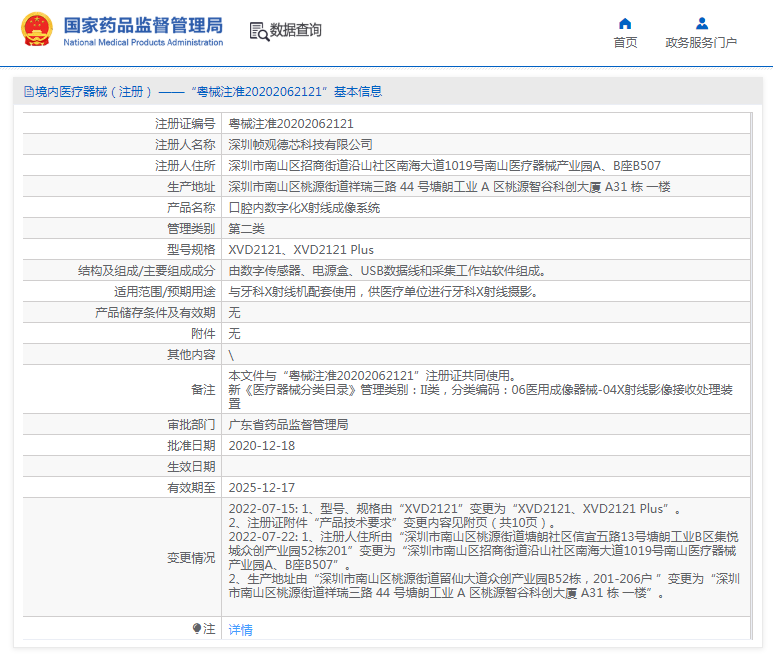Click 数据查询 heading text
Image resolution: width=773 pixels, height=655 pixels.
[x=295, y=30]
